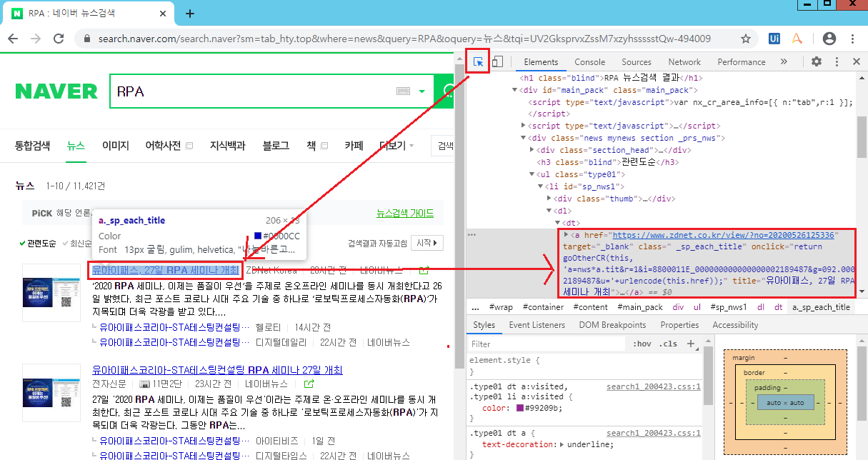Collapse the li#sp_nws1 node
The height and width of the screenshot is (460, 868).
coord(540,186)
